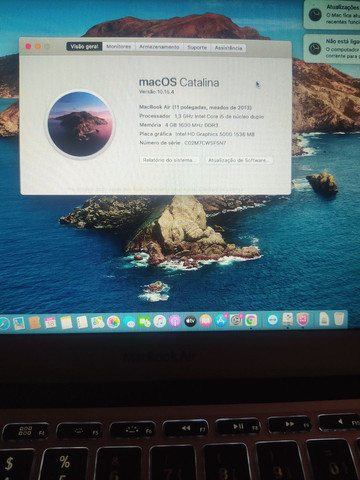Launch Google Chrome from the dock
Image resolution: width=360 pixels, height=480 pixels.
251,320
